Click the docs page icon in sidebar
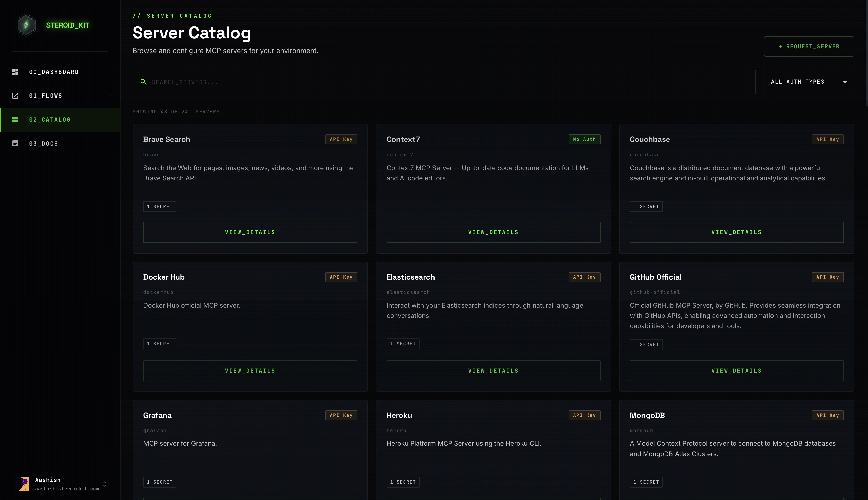This screenshot has width=868, height=500. pyautogui.click(x=15, y=143)
